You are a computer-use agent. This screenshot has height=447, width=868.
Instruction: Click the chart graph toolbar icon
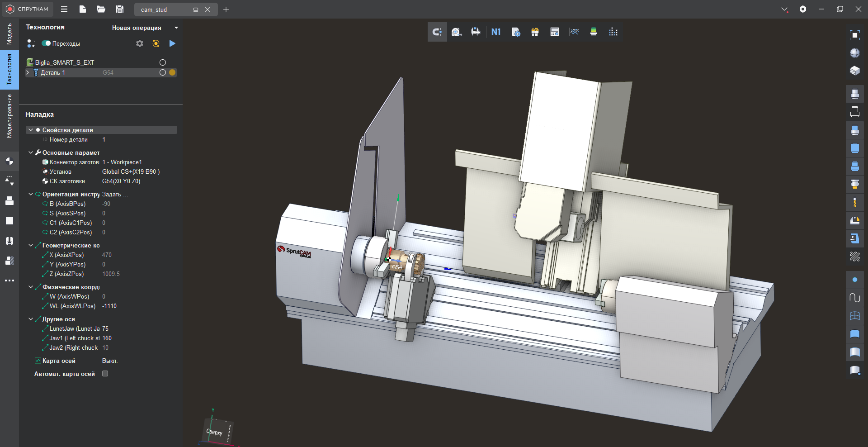point(574,32)
